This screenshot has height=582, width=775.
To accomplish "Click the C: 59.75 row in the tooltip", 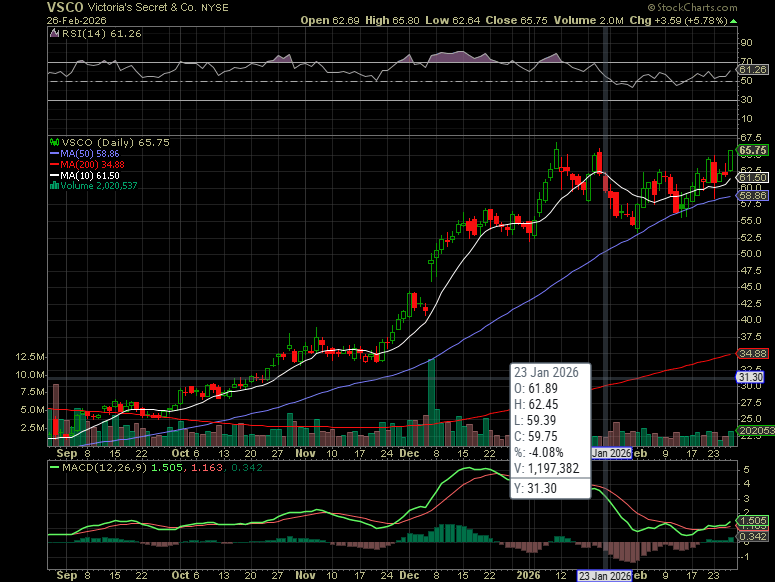I will pos(536,436).
